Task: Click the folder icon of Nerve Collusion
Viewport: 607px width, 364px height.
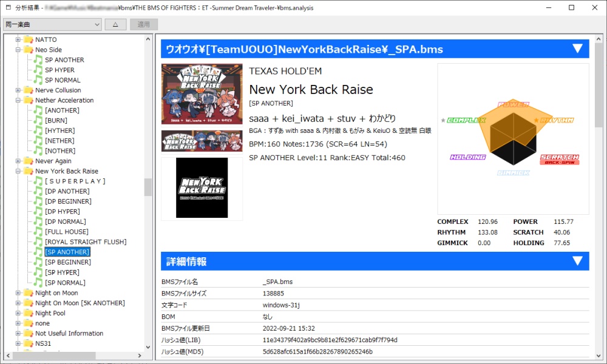Action: (x=29, y=90)
